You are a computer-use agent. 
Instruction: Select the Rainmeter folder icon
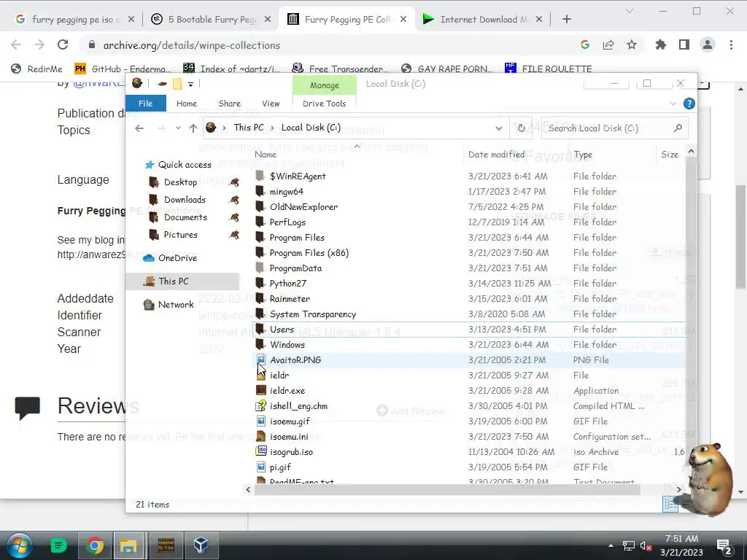(260, 298)
